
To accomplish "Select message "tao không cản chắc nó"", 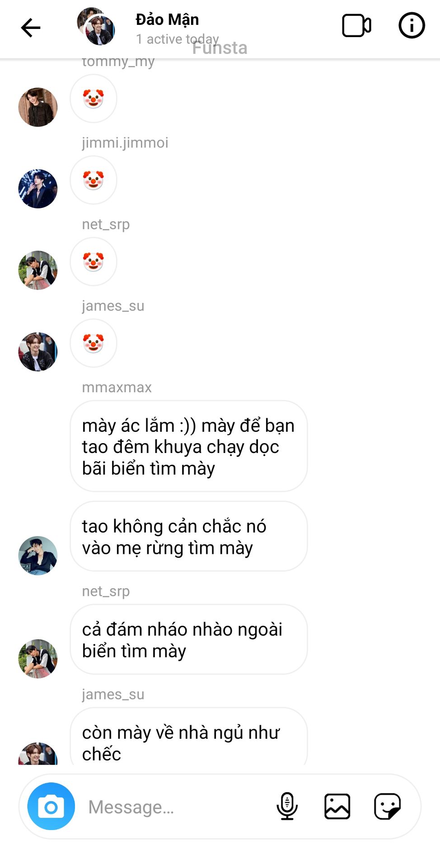I will [189, 537].
